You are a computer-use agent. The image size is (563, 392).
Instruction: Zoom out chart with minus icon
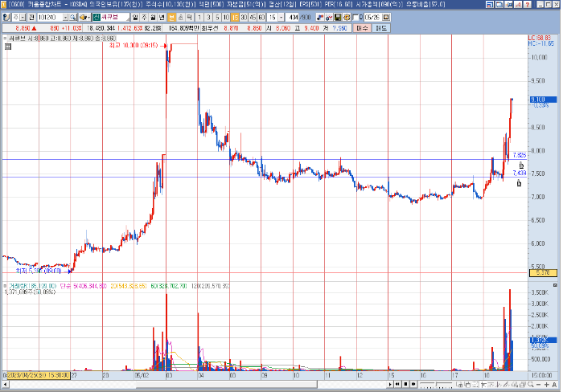(539, 385)
